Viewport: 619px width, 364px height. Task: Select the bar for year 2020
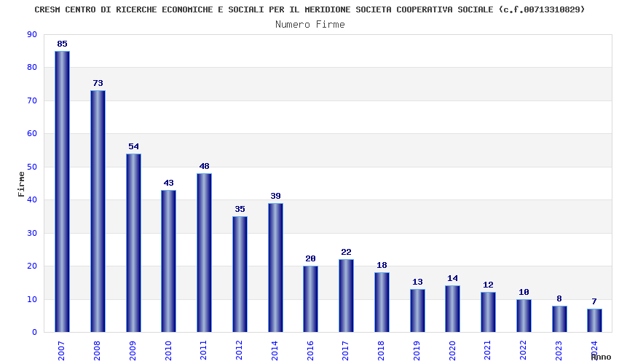(x=452, y=309)
